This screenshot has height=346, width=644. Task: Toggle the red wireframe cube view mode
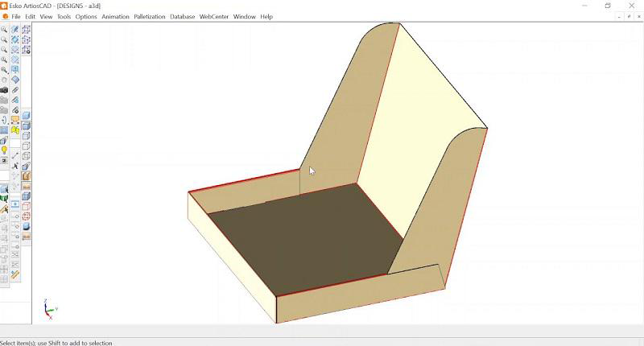pyautogui.click(x=26, y=206)
